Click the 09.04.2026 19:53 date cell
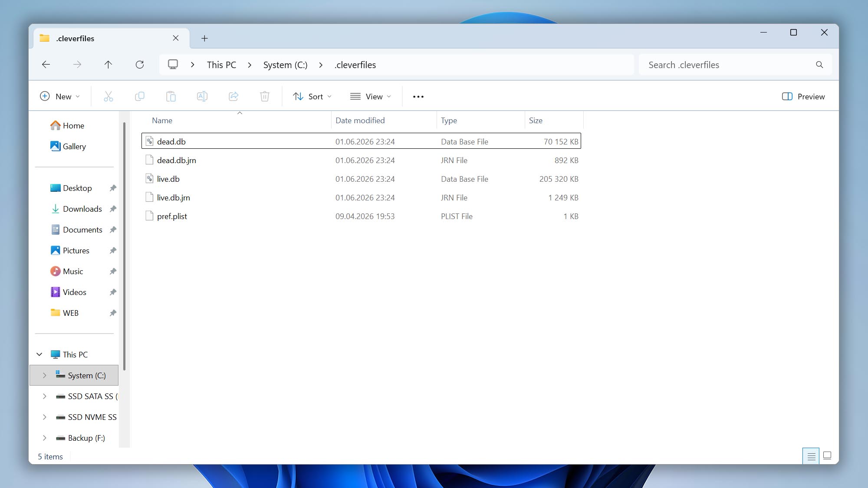Screen dimensions: 868x488 (365, 216)
